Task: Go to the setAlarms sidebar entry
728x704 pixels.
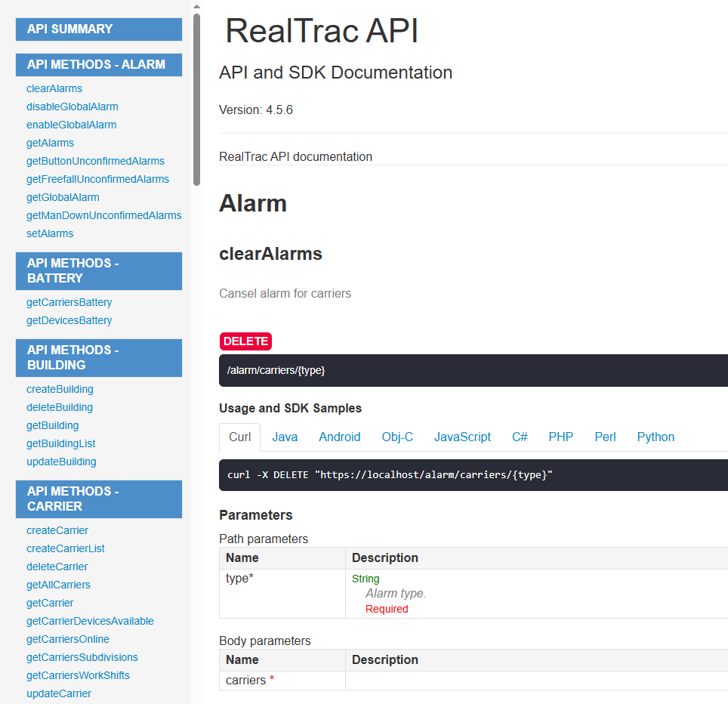Action: [50, 233]
